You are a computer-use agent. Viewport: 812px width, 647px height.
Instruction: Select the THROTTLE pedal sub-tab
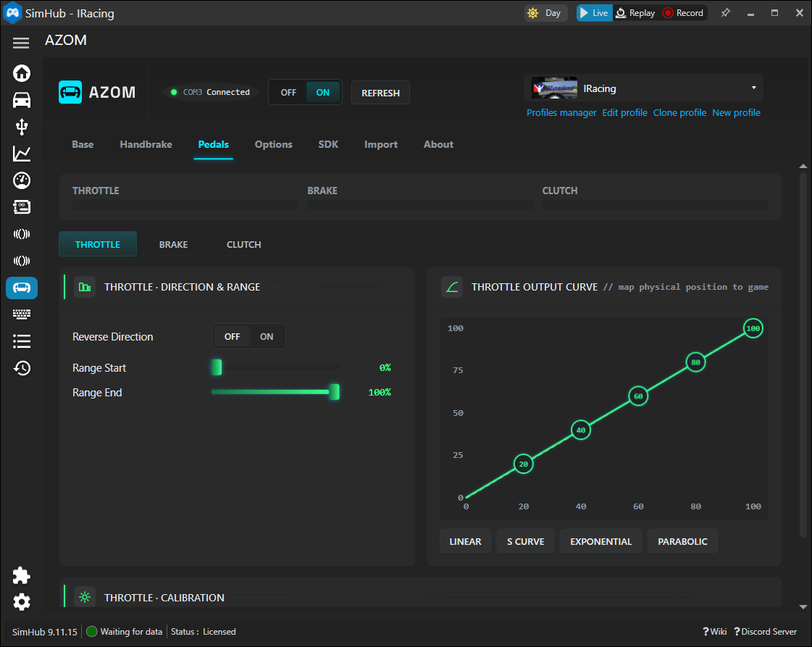pos(98,244)
